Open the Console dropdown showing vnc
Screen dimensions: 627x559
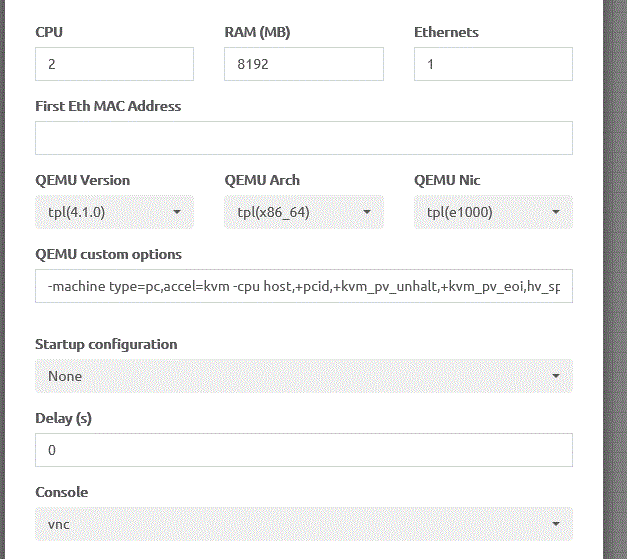point(303,524)
